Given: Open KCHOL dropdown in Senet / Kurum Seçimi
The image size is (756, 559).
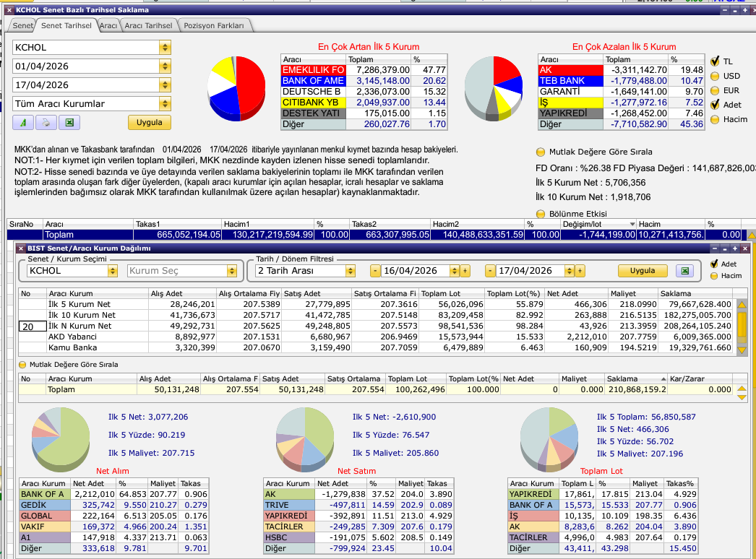Looking at the screenshot, I should pos(112,271).
